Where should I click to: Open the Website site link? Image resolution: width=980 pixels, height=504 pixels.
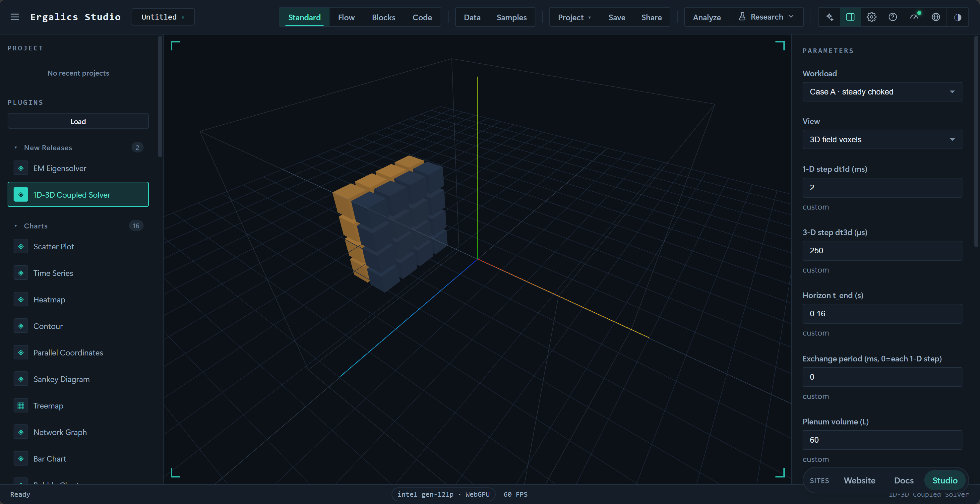tap(859, 480)
